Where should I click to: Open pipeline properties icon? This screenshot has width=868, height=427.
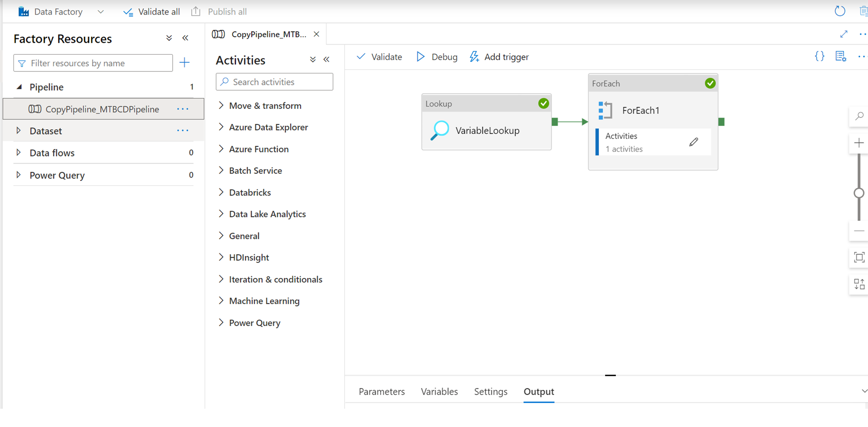pyautogui.click(x=841, y=56)
